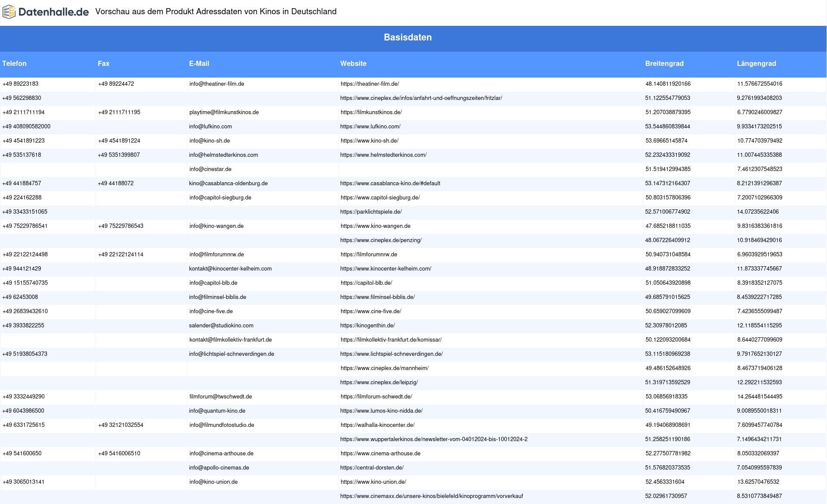Click the cineplex.de/mannheim/ URL
827x504 pixels.
point(385,368)
